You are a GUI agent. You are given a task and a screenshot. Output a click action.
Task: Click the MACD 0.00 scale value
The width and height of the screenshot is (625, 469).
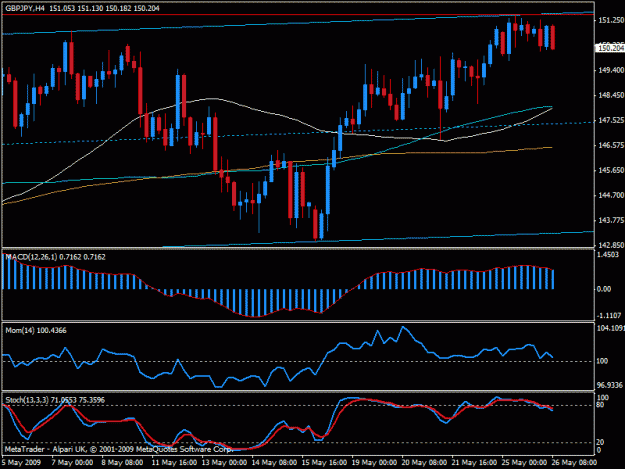pos(604,289)
